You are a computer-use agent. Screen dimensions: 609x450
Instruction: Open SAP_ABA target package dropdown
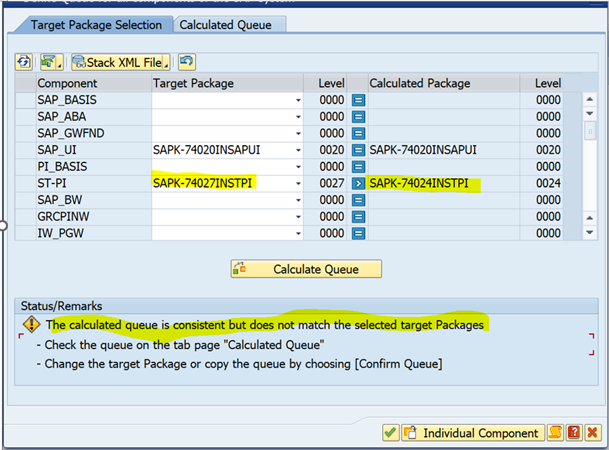click(x=298, y=117)
